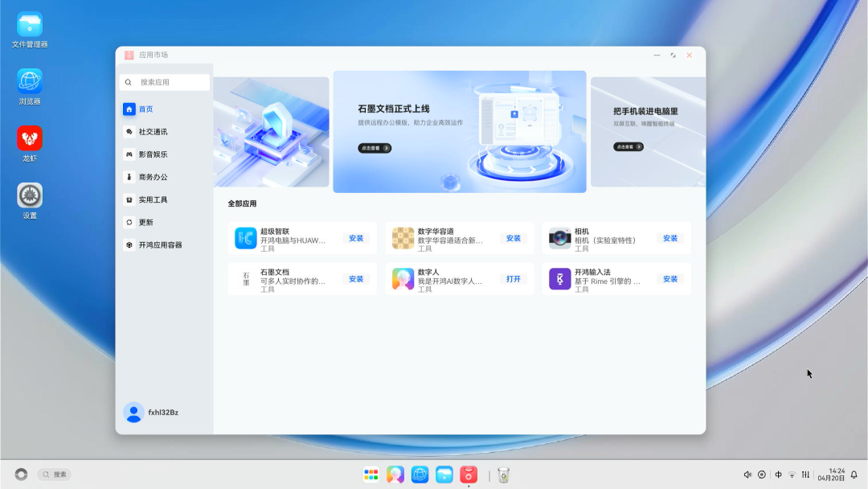
Task: Click the 搜索应用 search field
Action: [x=165, y=82]
